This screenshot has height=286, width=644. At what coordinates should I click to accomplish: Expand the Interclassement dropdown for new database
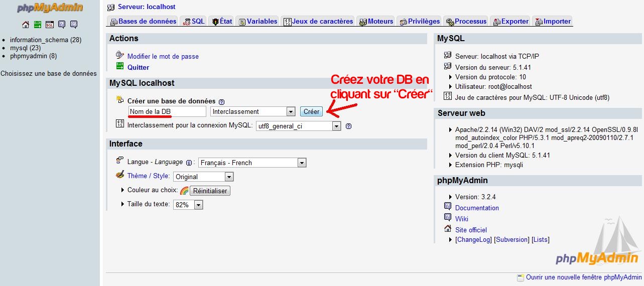pos(253,111)
